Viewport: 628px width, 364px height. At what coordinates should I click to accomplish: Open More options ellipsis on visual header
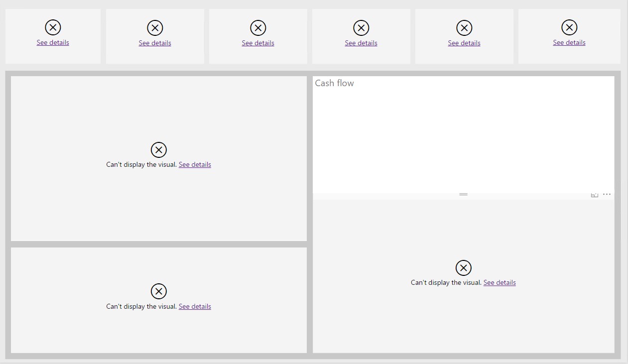pyautogui.click(x=607, y=194)
